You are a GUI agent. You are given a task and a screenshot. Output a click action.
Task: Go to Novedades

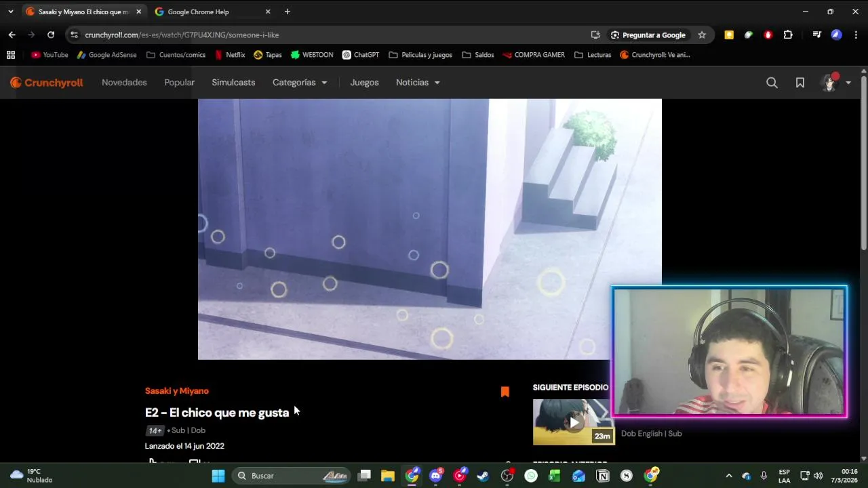(x=124, y=83)
